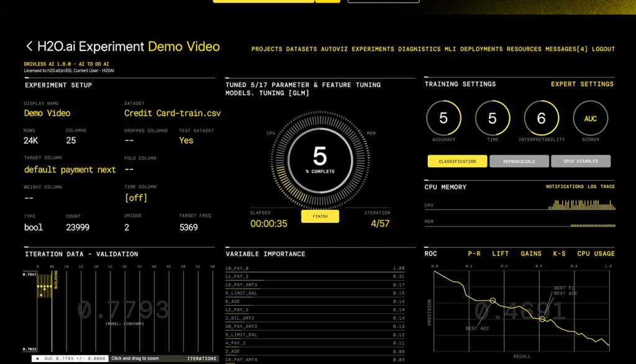Image resolution: width=636 pixels, height=364 pixels.
Task: Open the DIAGNISTICS menu item
Action: pos(419,49)
